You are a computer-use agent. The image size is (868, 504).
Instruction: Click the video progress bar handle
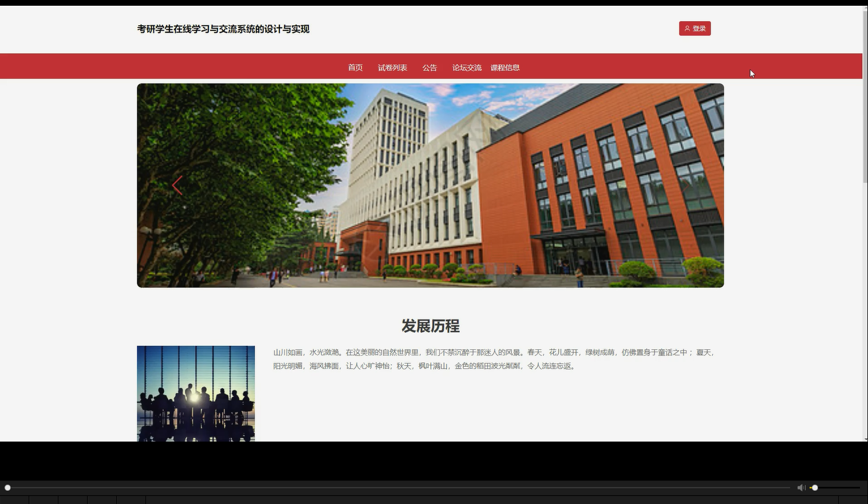7,487
